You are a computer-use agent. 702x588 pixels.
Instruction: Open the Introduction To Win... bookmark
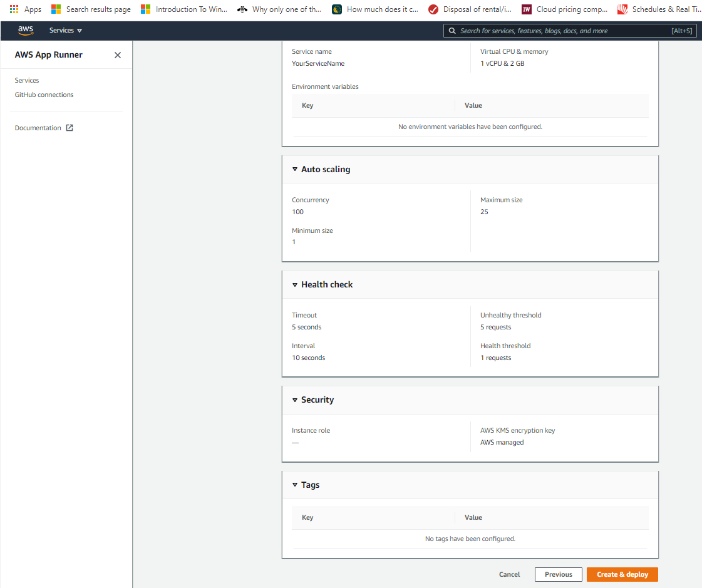pyautogui.click(x=184, y=9)
